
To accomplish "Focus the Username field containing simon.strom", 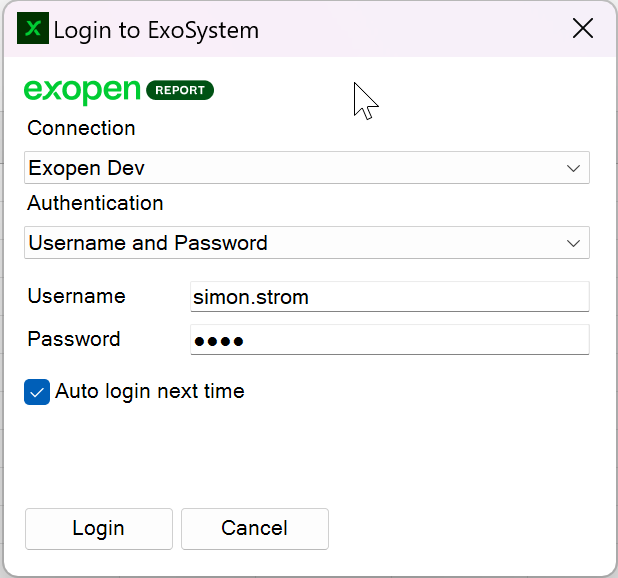I will click(388, 297).
